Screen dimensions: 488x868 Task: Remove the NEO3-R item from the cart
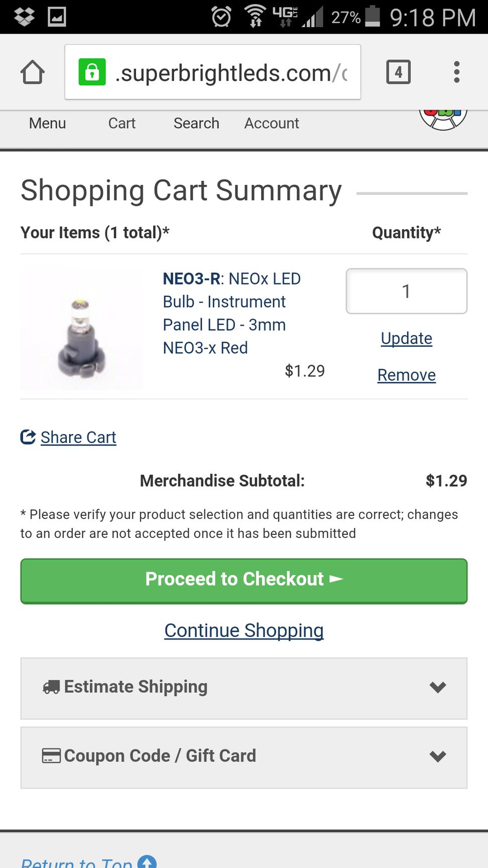click(x=407, y=375)
